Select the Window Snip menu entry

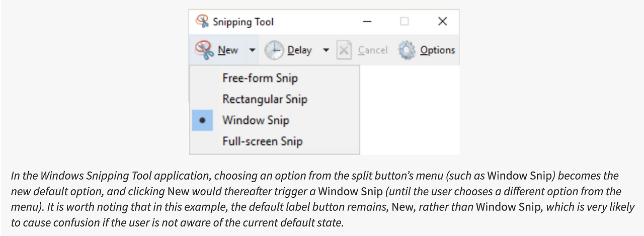(x=256, y=120)
